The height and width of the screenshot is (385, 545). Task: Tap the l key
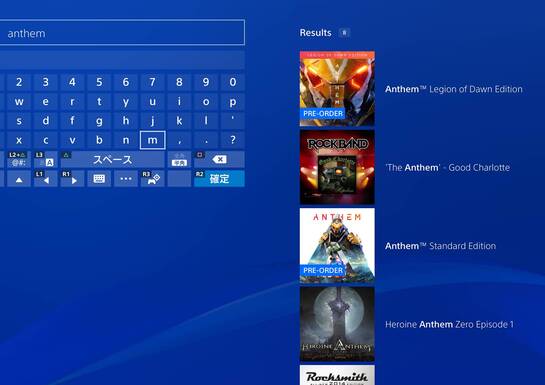pos(206,121)
